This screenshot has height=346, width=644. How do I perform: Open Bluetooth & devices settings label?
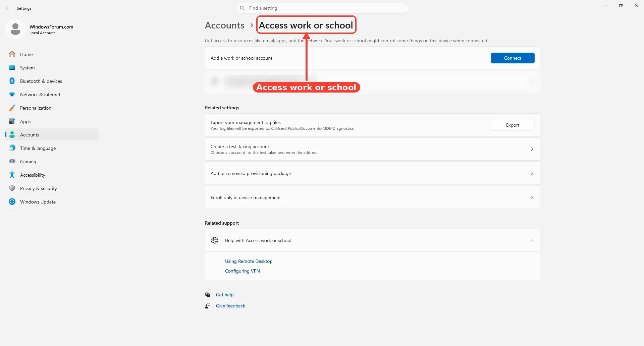41,81
